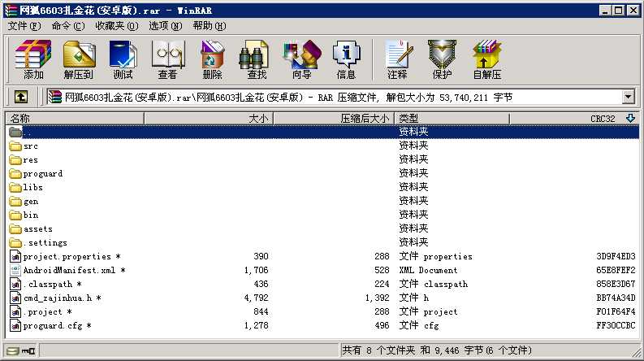Sort by 压缩后大小 column header
Screen dimensions: 644x361
click(334, 119)
